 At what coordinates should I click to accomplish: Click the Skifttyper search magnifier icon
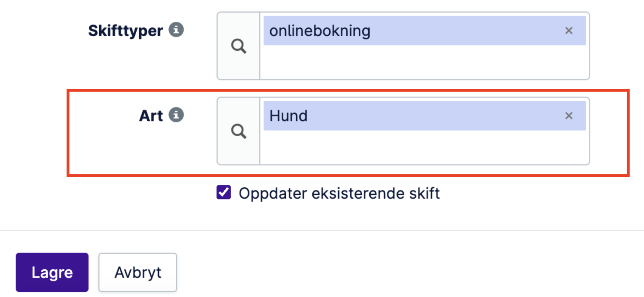pos(238,46)
